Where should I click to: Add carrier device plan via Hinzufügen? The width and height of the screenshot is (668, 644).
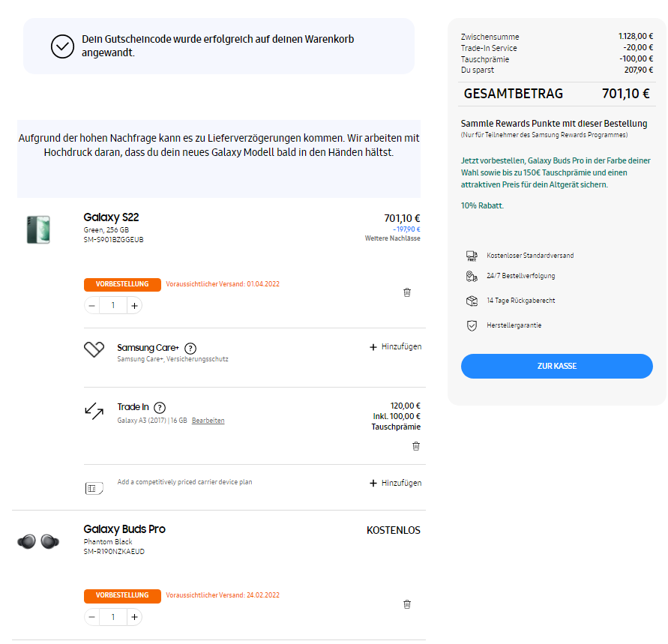point(395,484)
